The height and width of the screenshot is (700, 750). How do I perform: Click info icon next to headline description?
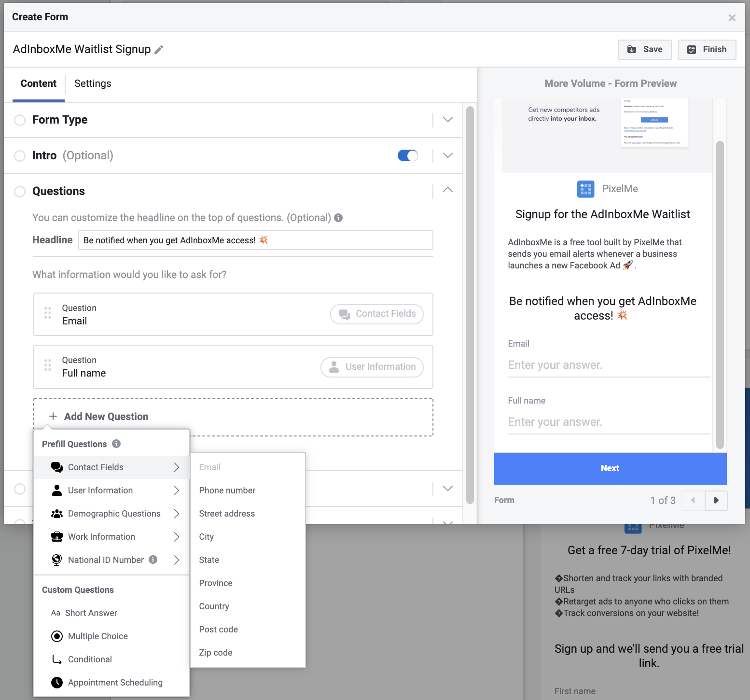[338, 218]
